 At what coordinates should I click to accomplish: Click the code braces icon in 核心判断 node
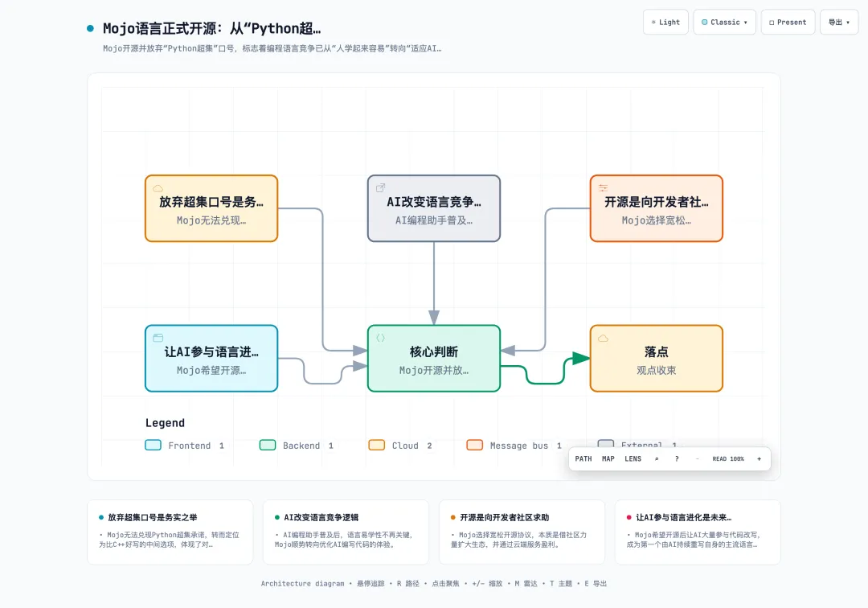coord(380,338)
